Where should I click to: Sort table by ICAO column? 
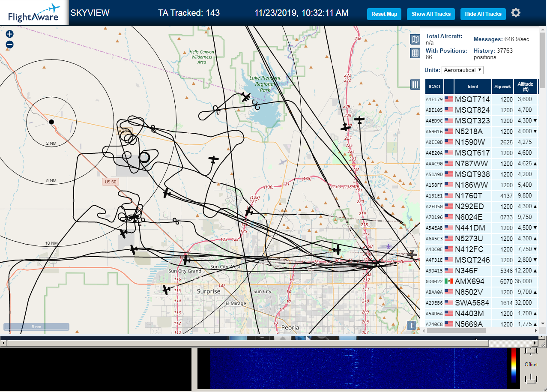click(434, 87)
